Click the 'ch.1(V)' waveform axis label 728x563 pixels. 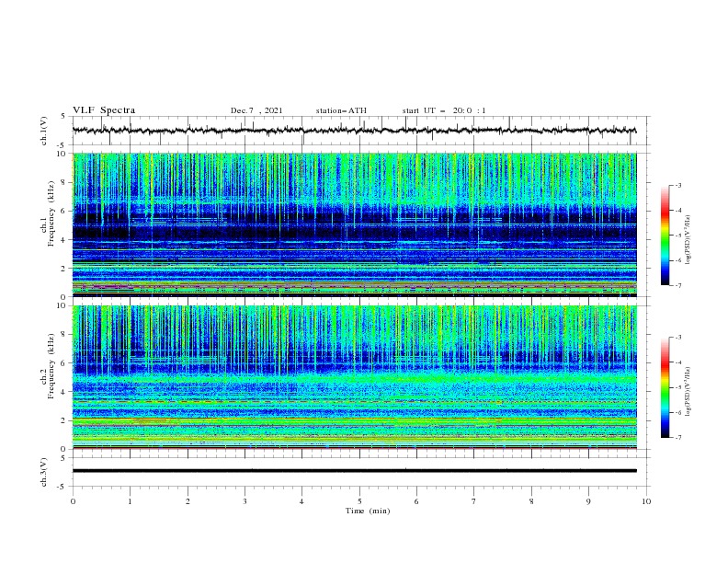(43, 131)
